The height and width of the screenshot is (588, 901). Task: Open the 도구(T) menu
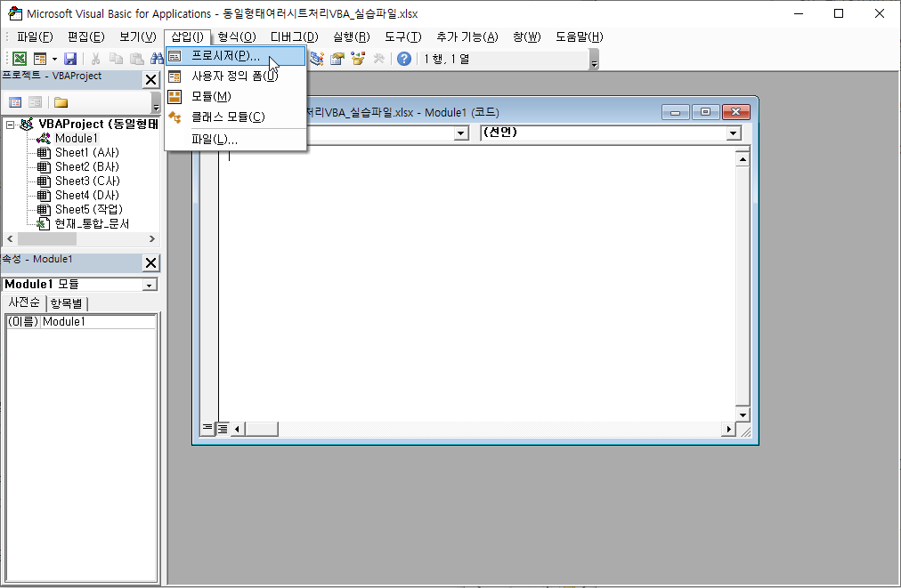pos(402,36)
